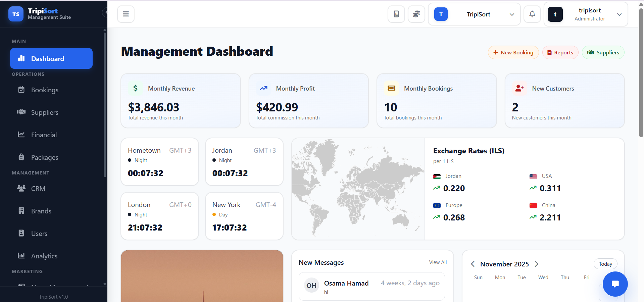The image size is (644, 302).
Task: Click the Brands icon in the sidebar
Action: (21, 211)
